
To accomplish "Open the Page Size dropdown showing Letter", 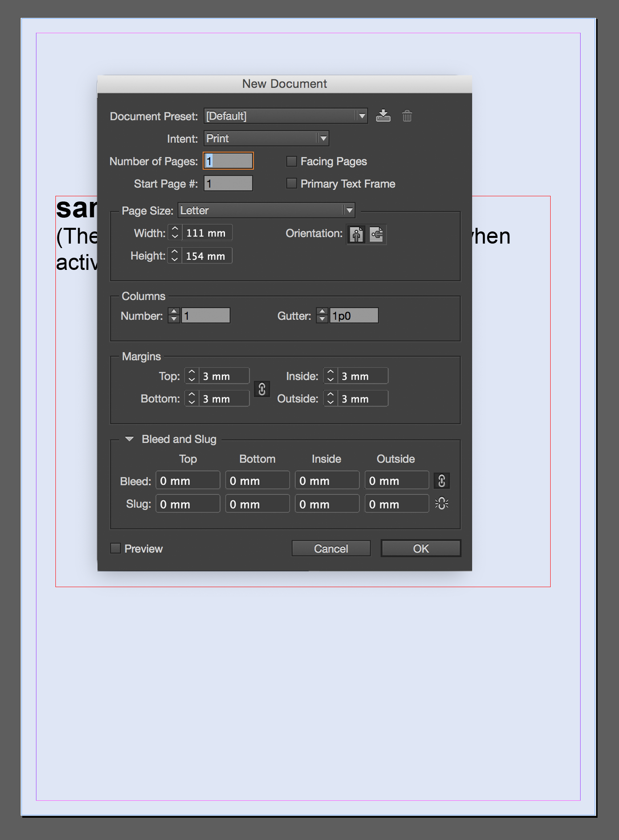I will pyautogui.click(x=266, y=210).
